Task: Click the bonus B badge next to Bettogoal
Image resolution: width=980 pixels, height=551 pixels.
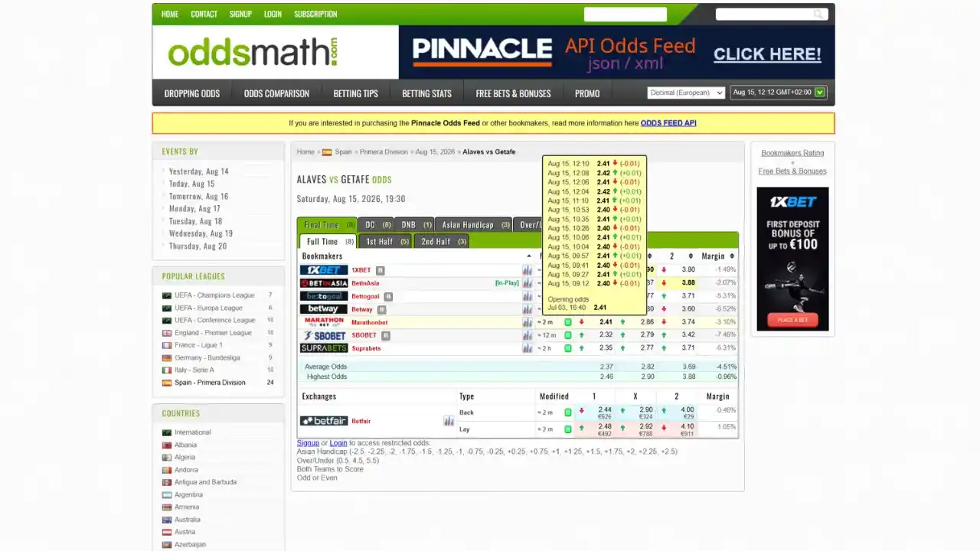Action: pos(388,296)
